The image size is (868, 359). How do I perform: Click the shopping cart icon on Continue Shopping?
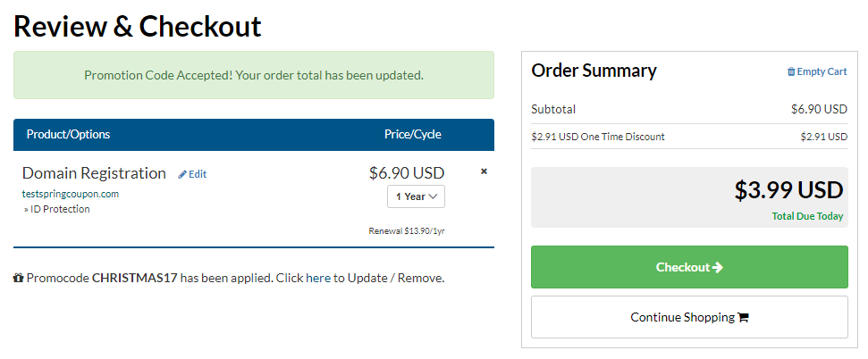point(744,318)
